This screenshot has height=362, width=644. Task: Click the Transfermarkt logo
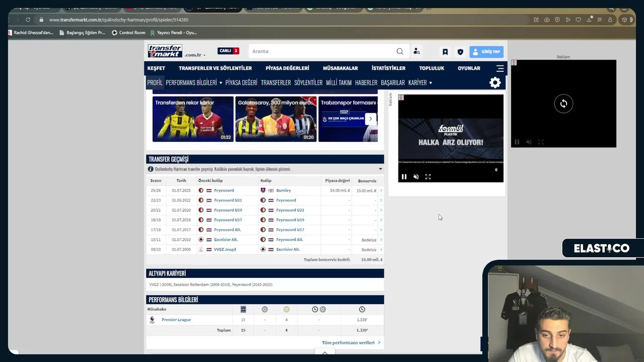coord(165,51)
